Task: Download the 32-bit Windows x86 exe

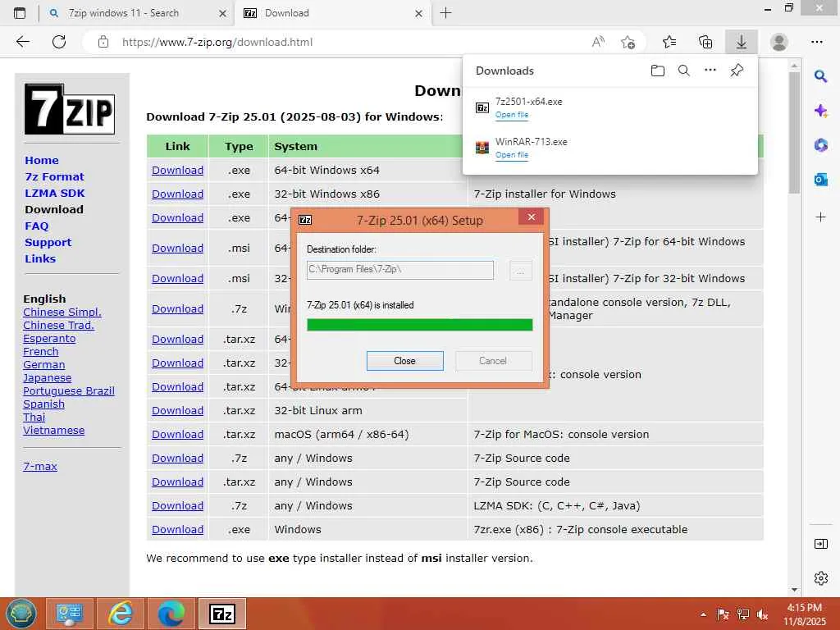Action: (x=177, y=194)
